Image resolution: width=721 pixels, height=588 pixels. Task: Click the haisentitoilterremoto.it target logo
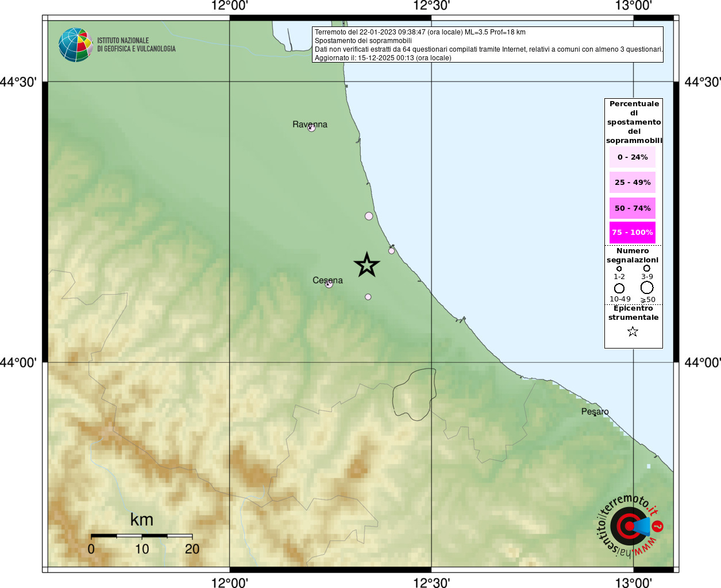coord(630,525)
